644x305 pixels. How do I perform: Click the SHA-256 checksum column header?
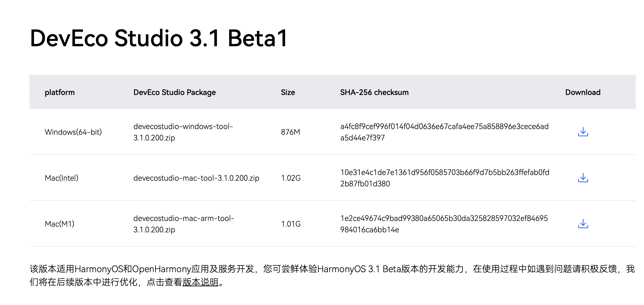[374, 92]
